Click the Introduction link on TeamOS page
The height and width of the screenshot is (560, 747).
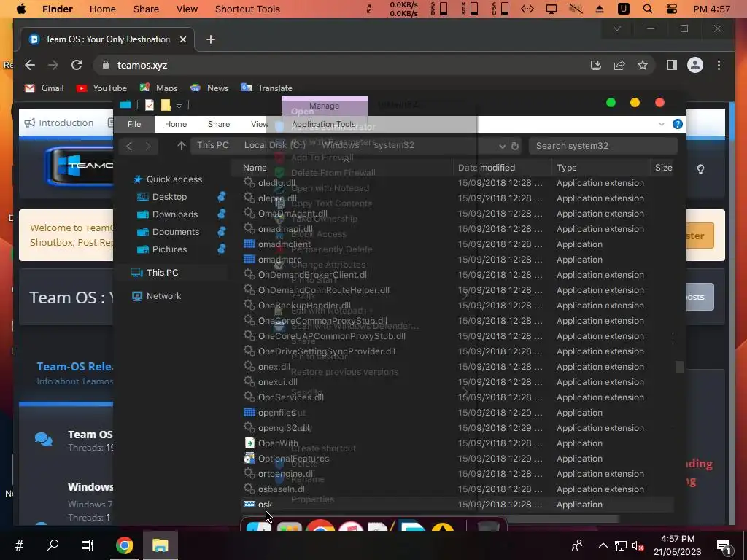tap(59, 122)
